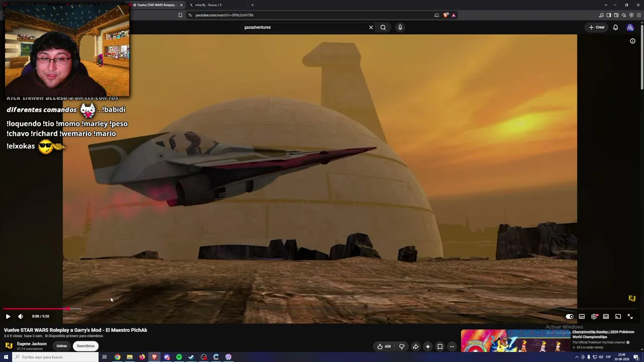This screenshot has height=362, width=644.
Task: Open the Championship Sunday 2026 Pokémon video title
Action: tap(603, 334)
